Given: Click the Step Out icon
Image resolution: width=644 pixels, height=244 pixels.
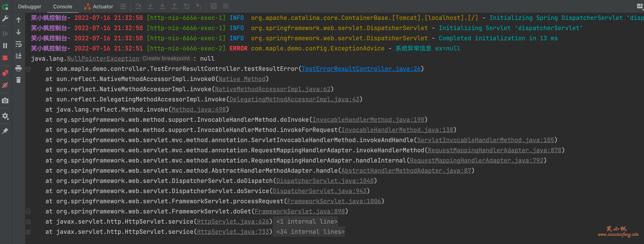Looking at the screenshot, I should (x=174, y=6).
